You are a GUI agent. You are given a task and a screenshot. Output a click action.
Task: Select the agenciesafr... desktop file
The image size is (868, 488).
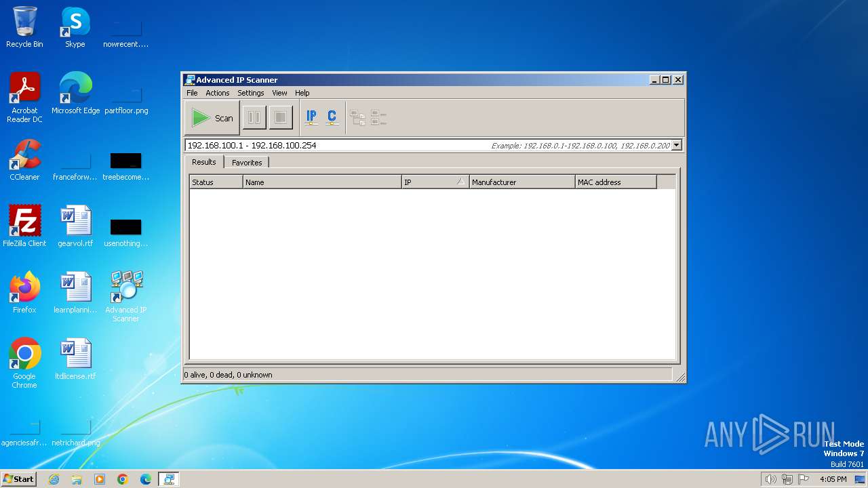[24, 432]
